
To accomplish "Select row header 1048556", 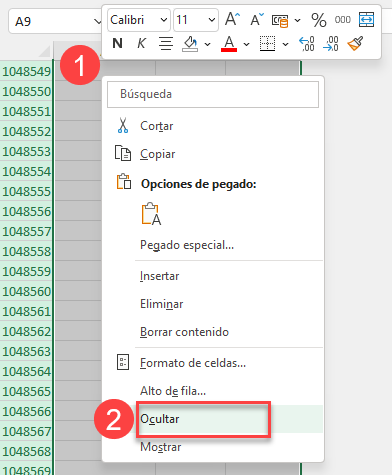I will click(26, 211).
